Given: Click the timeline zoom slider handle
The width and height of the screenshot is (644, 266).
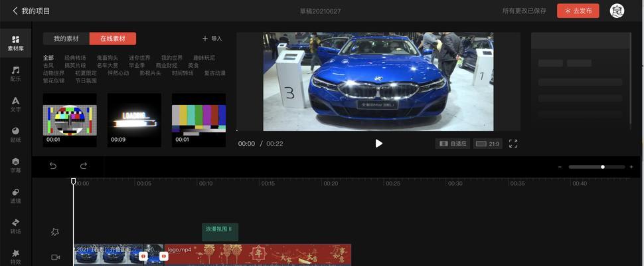Looking at the screenshot, I should pos(603,167).
